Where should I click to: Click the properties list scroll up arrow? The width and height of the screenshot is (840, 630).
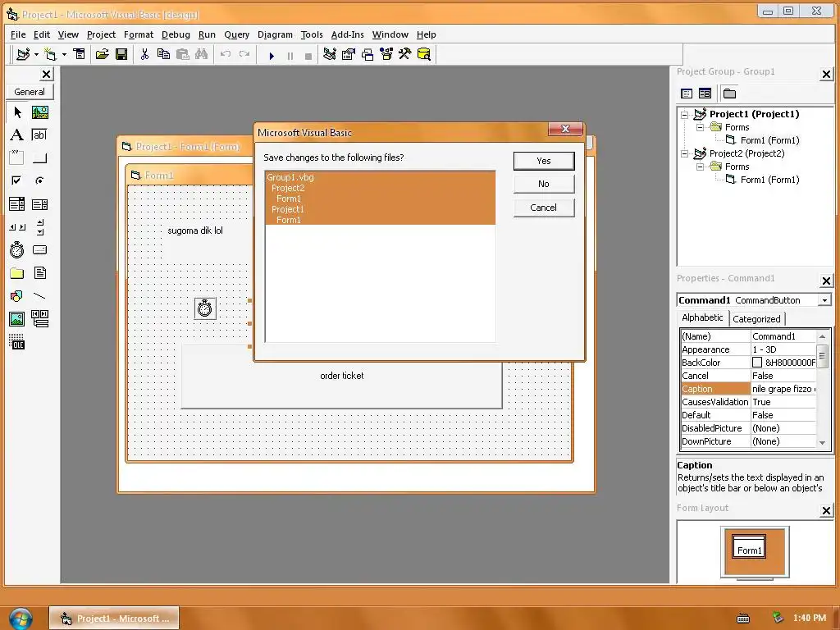[x=822, y=336]
